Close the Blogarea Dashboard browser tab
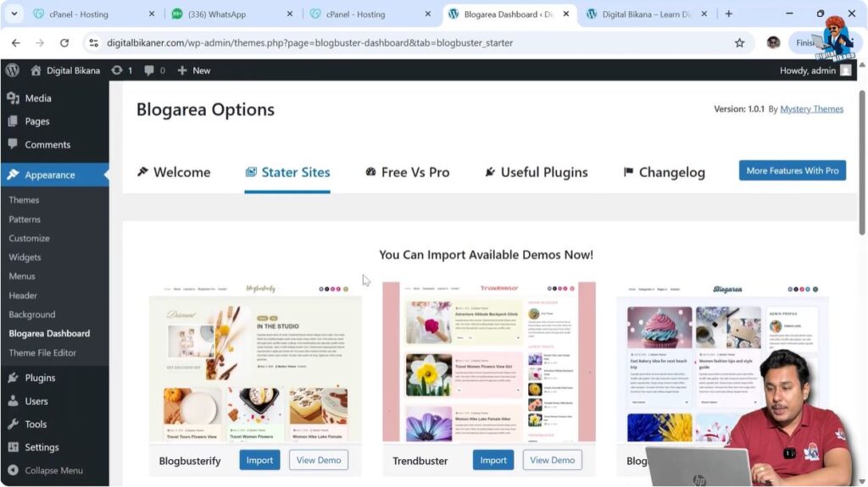This screenshot has height=487, width=868. tap(565, 14)
